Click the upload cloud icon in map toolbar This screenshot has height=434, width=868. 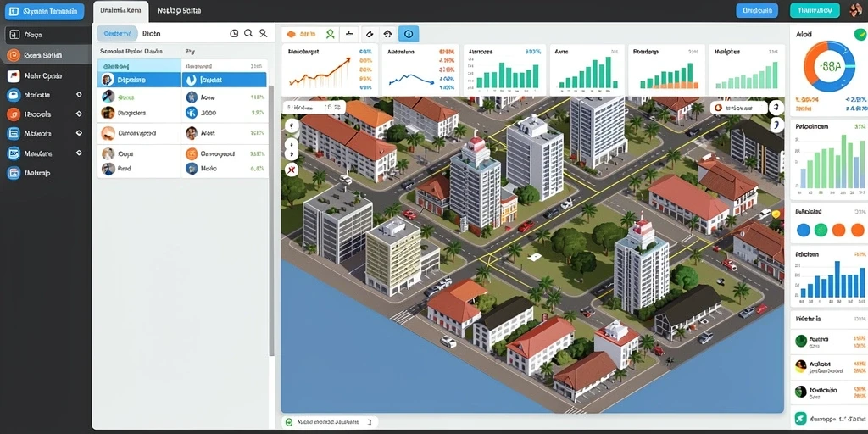[388, 34]
